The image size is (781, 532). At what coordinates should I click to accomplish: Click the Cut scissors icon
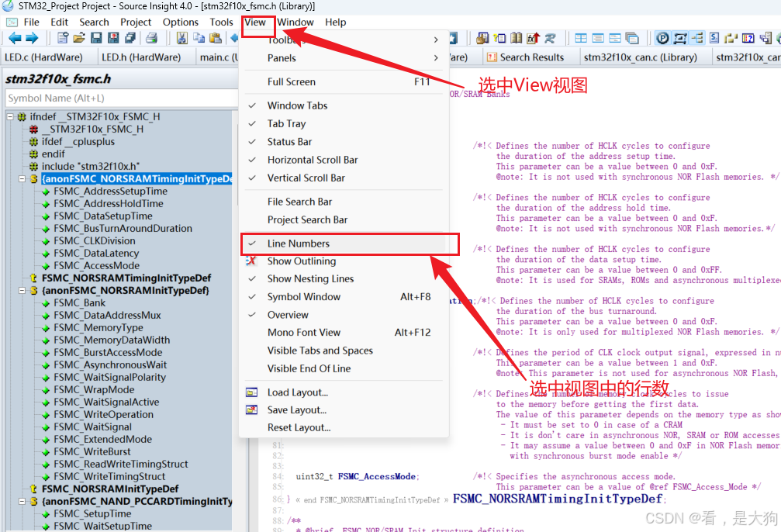pos(181,38)
